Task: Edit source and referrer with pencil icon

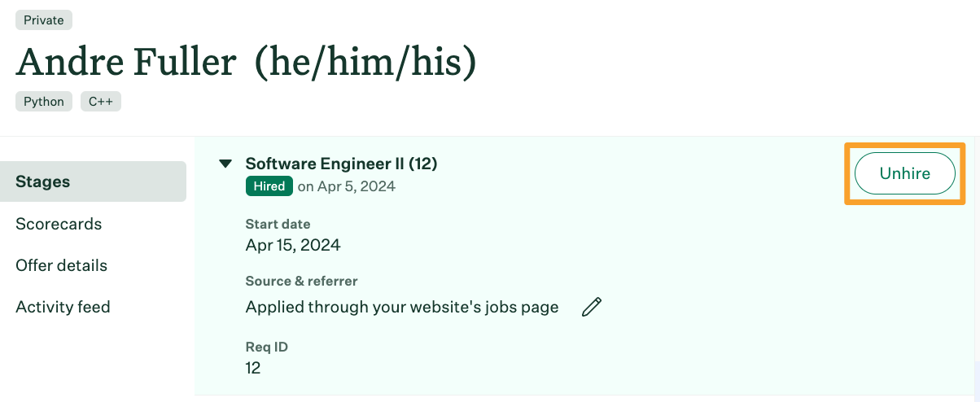Action: pos(592,307)
